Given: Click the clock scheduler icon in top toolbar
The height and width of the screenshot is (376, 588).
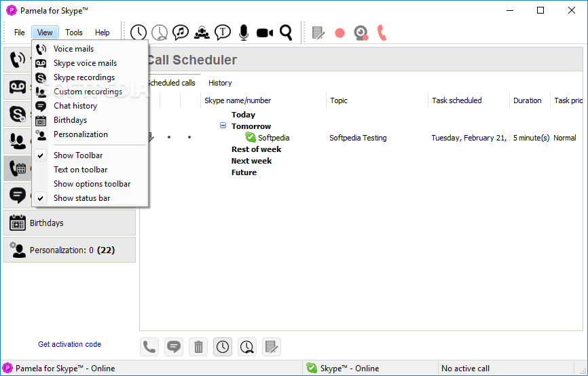Looking at the screenshot, I should tap(139, 33).
